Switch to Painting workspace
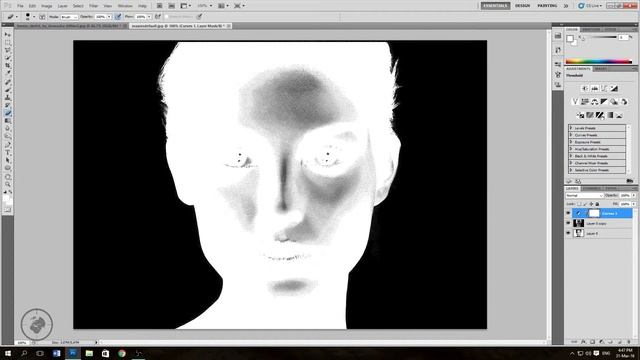640x360 pixels. 547,6
